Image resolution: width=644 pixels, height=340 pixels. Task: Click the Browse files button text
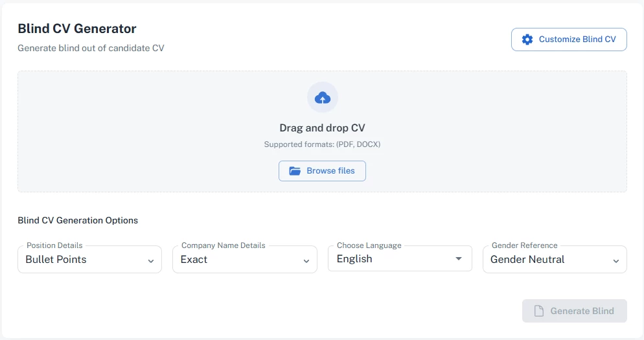tap(330, 171)
